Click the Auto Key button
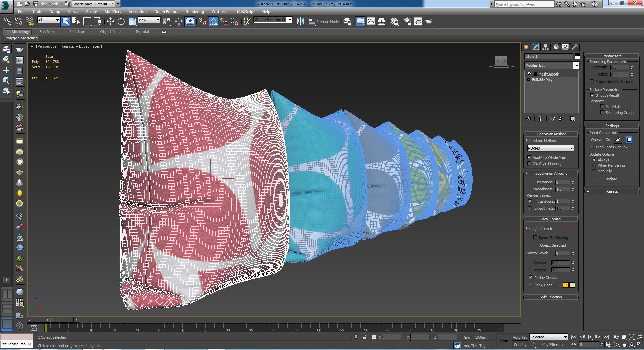The height and width of the screenshot is (350, 644). pyautogui.click(x=520, y=337)
